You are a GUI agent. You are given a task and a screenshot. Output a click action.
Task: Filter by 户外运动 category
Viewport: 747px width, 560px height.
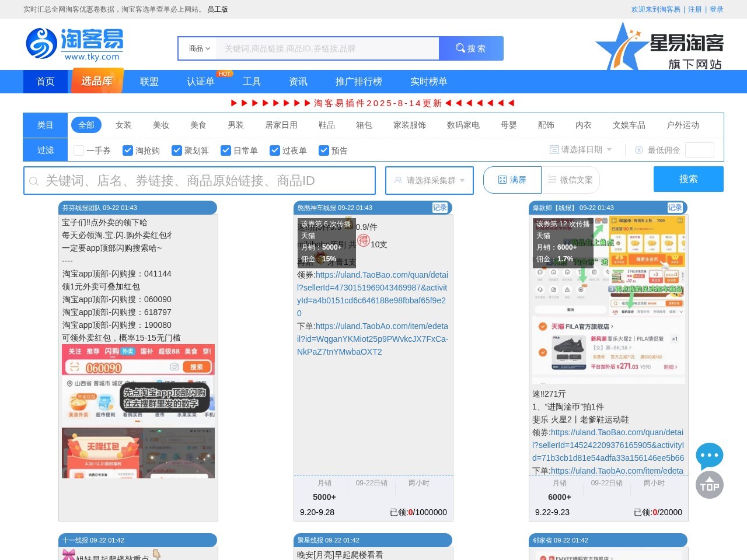[683, 125]
